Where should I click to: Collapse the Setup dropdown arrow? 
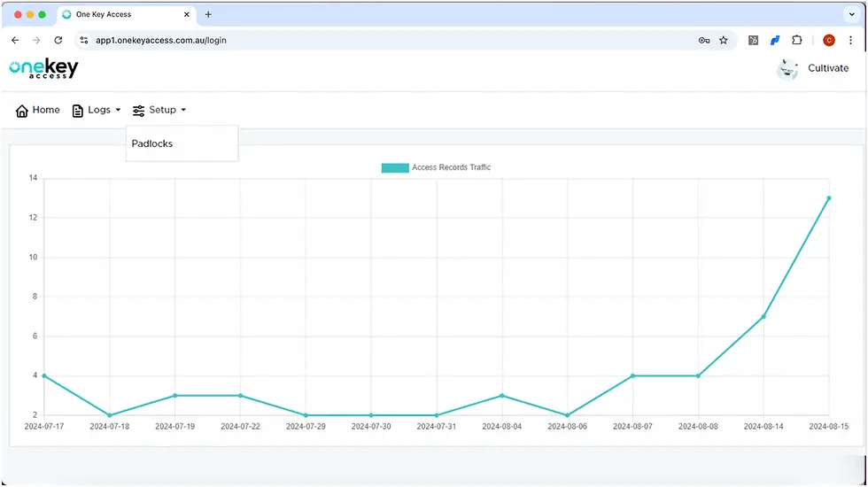coord(183,110)
